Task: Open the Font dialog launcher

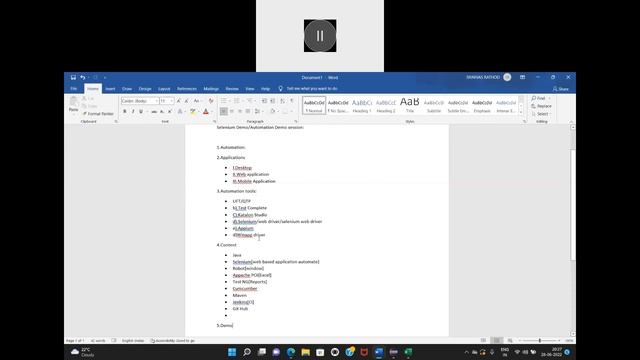Action: [215, 122]
